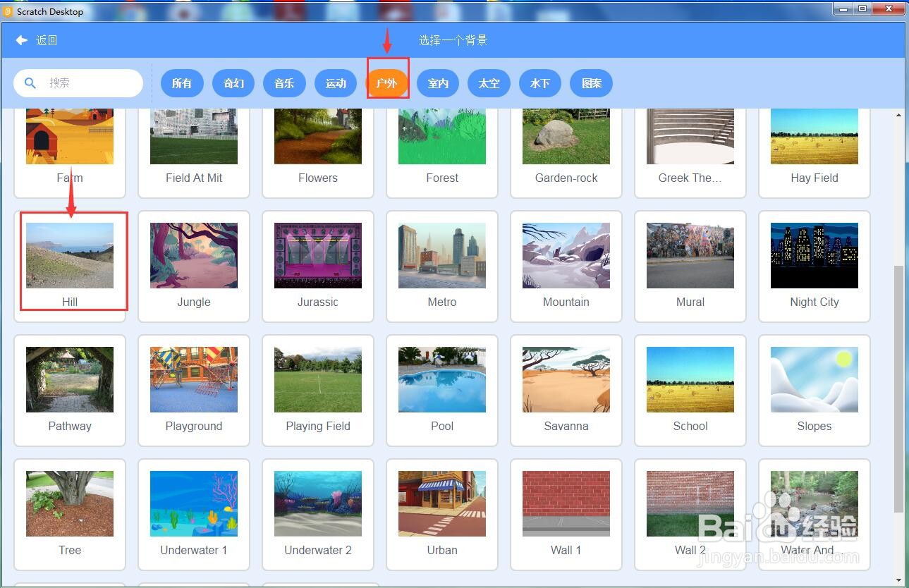The image size is (909, 588).
Task: Click the search magnifier icon
Action: click(30, 83)
